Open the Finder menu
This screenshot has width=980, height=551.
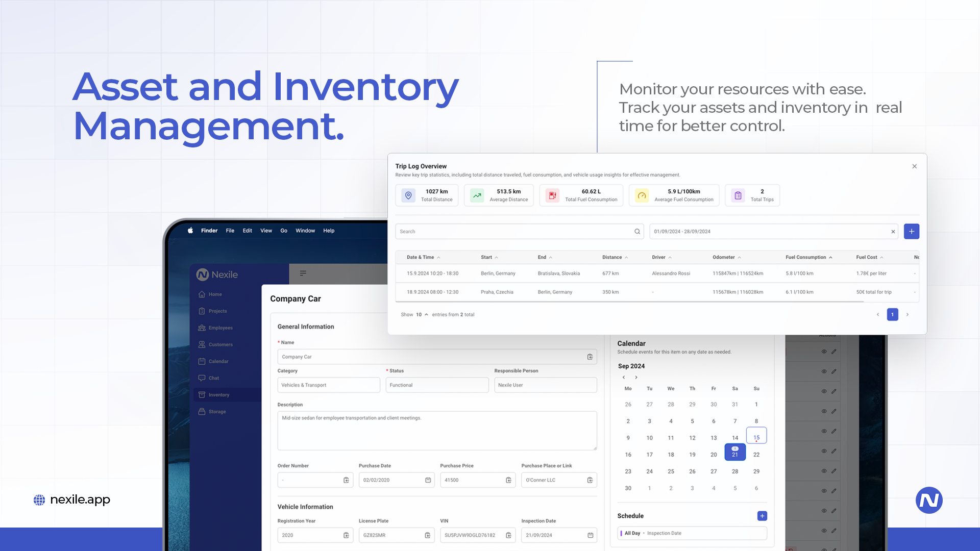pos(209,231)
